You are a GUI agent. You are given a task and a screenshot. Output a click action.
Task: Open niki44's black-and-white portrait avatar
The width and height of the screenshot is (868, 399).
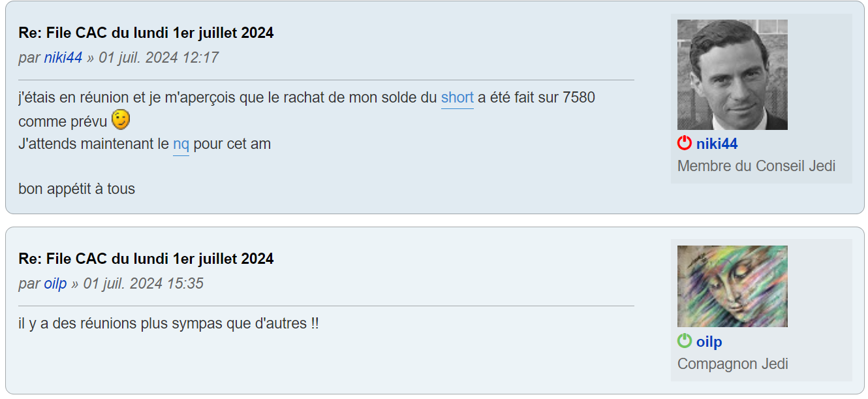click(732, 74)
